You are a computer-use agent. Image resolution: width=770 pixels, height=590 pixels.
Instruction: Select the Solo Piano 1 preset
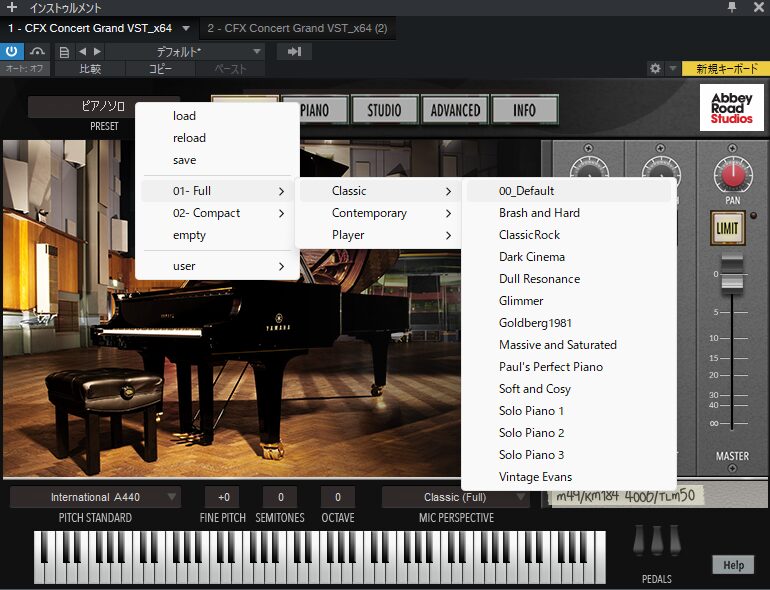[x=569, y=411]
